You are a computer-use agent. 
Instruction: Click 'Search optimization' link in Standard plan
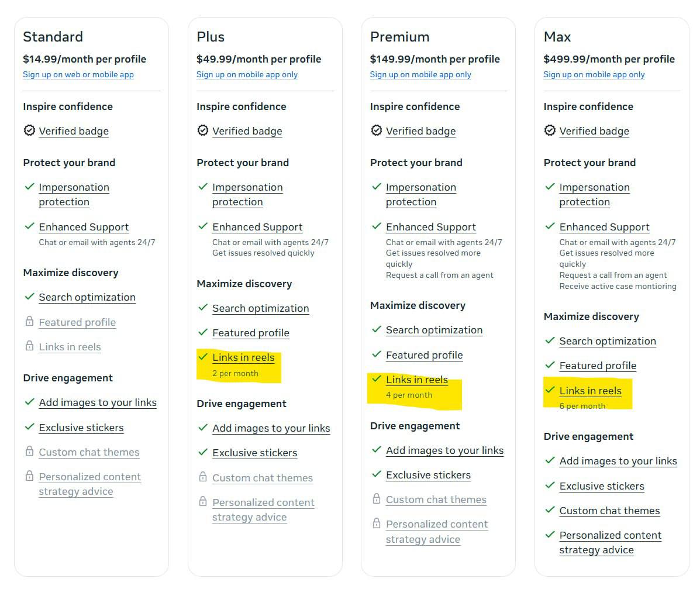[87, 297]
